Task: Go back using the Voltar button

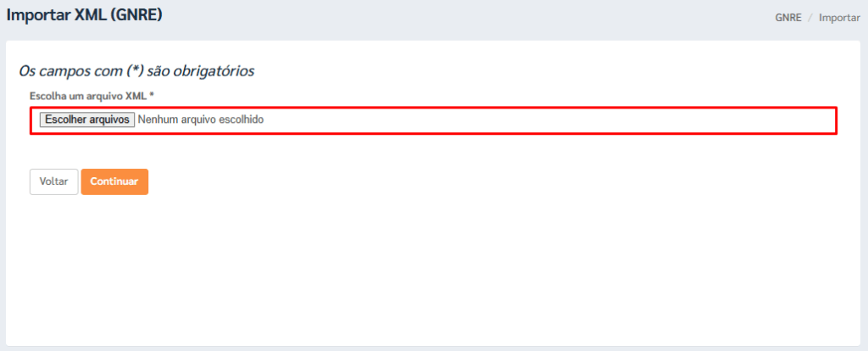Action: [53, 182]
